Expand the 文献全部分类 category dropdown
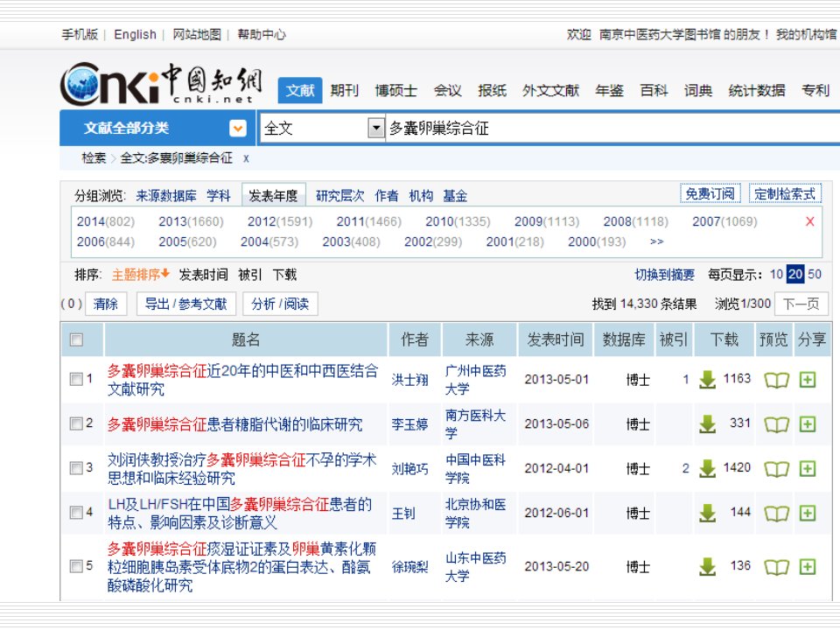This screenshot has width=840, height=630. coord(238,128)
